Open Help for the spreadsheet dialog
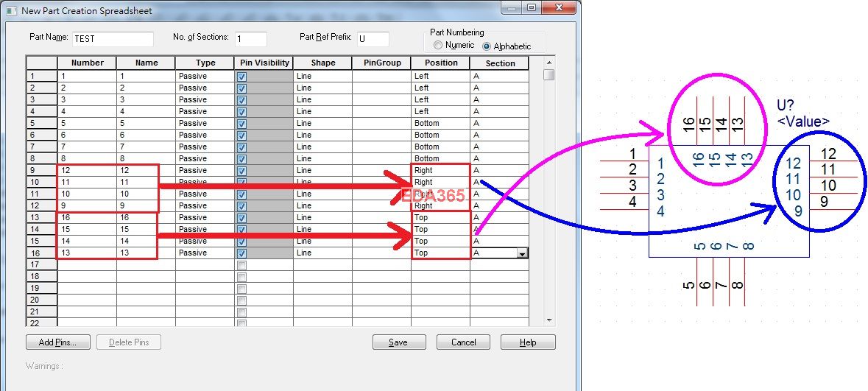 coord(528,342)
